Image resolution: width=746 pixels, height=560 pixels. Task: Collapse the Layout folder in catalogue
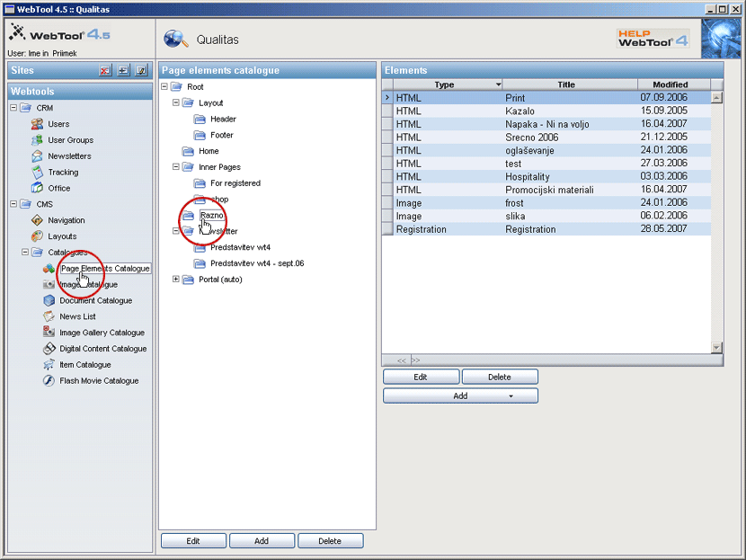point(176,103)
